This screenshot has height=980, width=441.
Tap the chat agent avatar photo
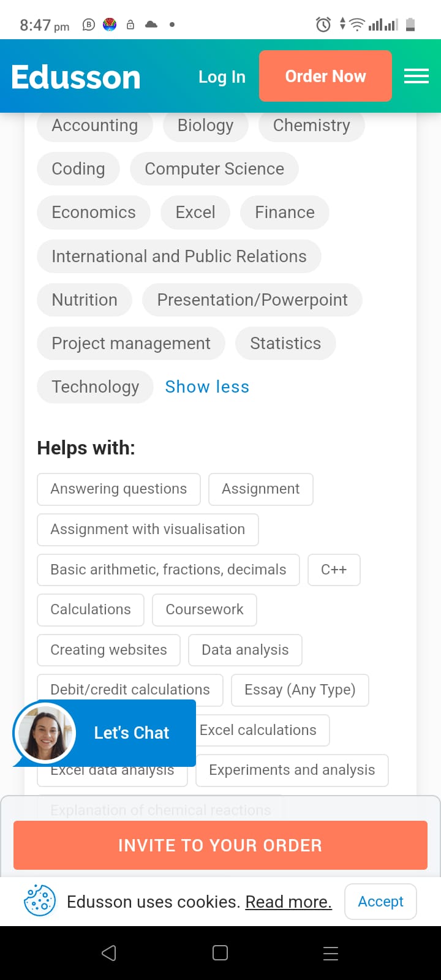[x=44, y=733]
